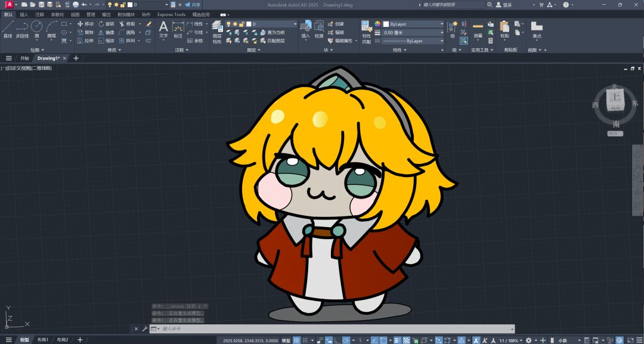
Task: Select the Circle (圆) tool
Action: [x=36, y=29]
